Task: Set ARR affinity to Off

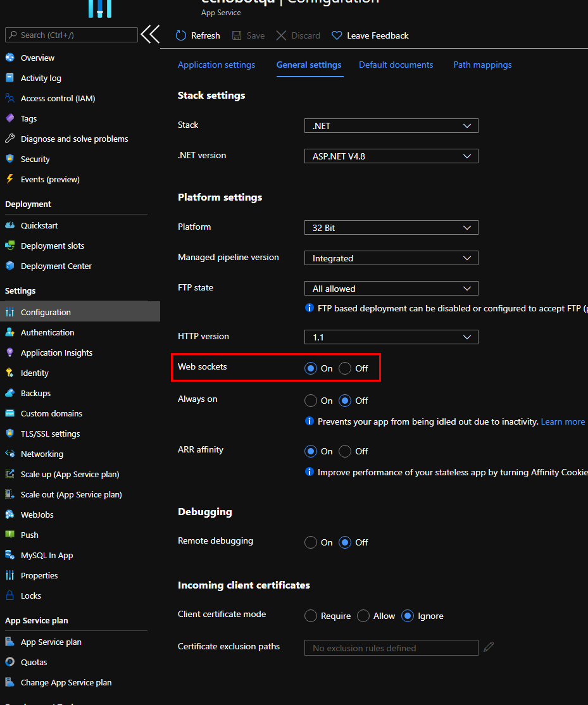Action: pos(345,451)
